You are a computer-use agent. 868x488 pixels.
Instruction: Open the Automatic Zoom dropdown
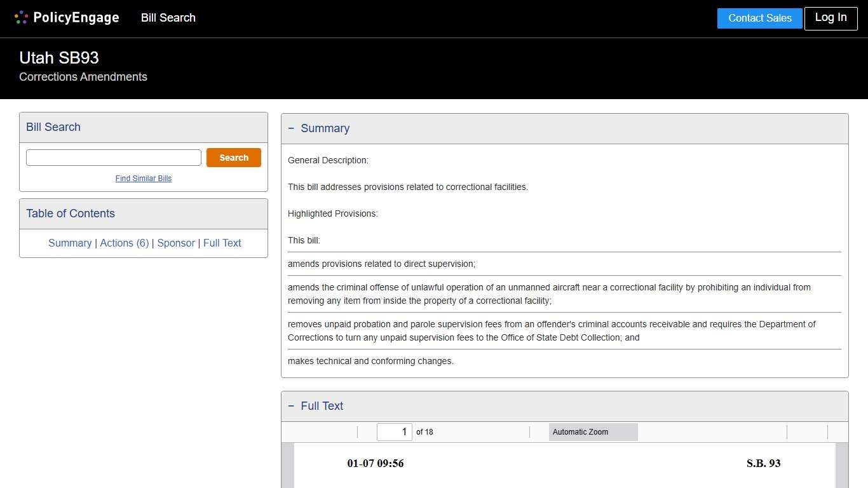point(593,432)
